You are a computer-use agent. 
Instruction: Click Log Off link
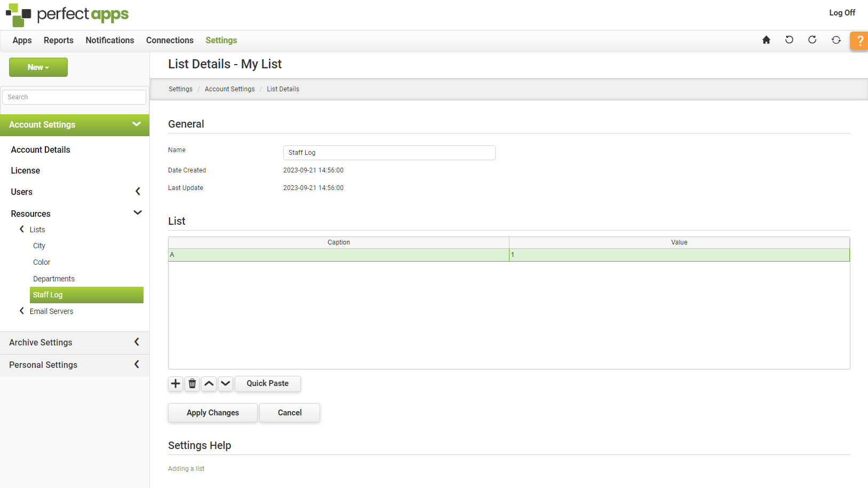[842, 13]
